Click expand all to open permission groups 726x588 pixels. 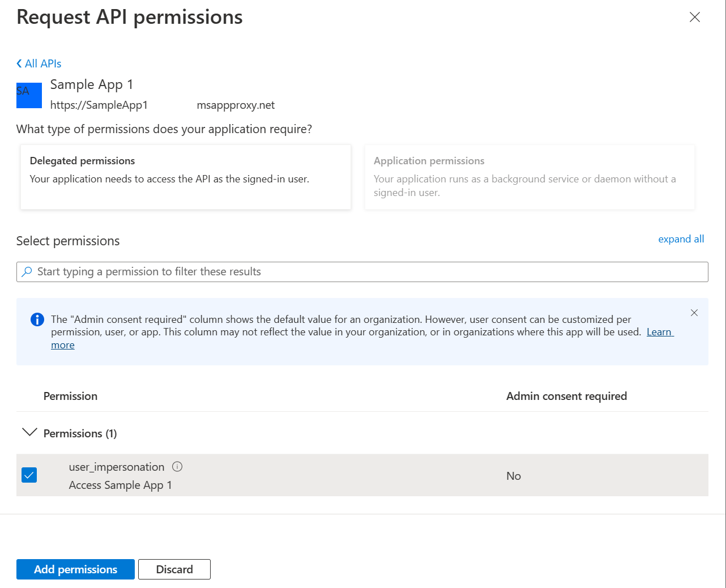point(681,238)
